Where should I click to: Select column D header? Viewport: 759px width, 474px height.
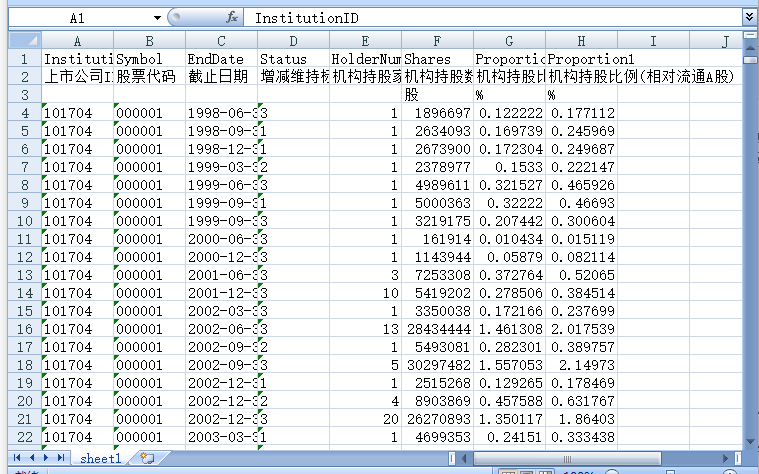coord(293,41)
